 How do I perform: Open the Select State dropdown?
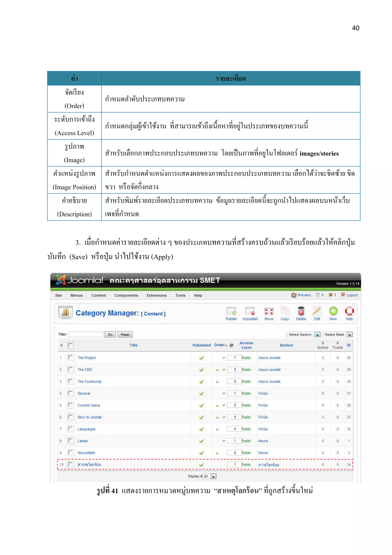point(337,335)
